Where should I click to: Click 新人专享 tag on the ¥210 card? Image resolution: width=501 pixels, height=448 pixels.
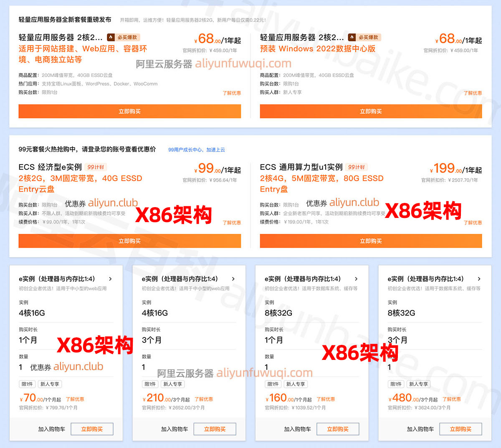click(x=172, y=384)
